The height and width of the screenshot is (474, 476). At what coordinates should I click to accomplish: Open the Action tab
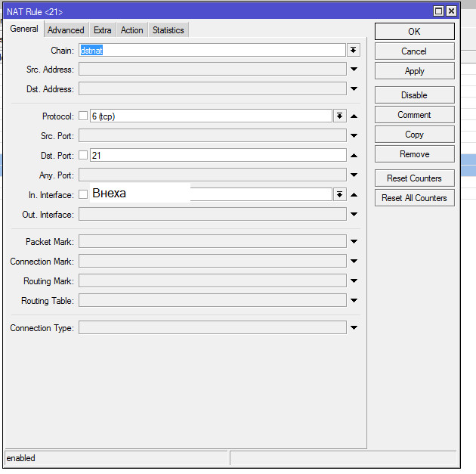coord(131,30)
